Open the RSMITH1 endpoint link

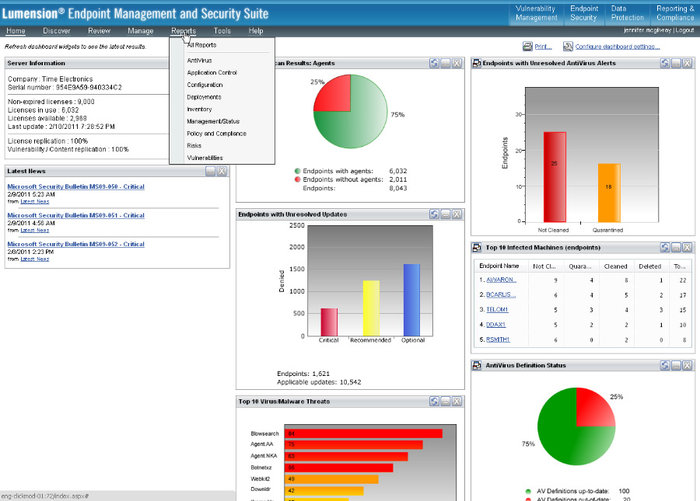[x=498, y=340]
